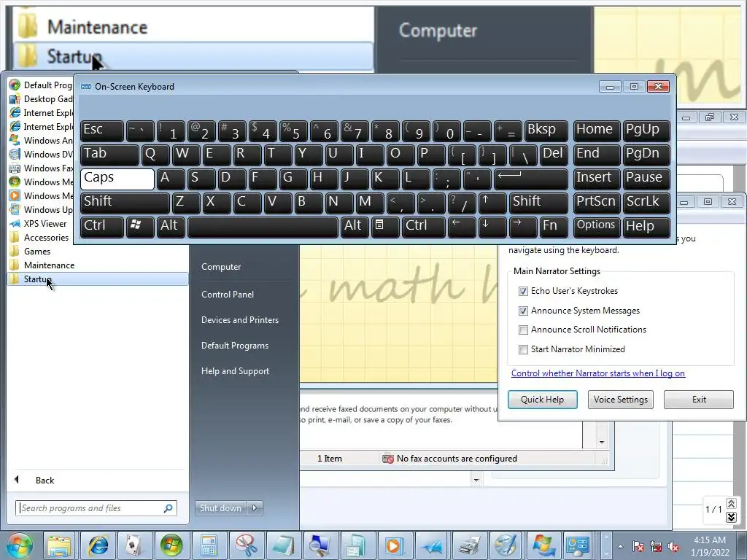The image size is (747, 560).
Task: Open the Control Panel taskbar icon
Action: point(578,545)
